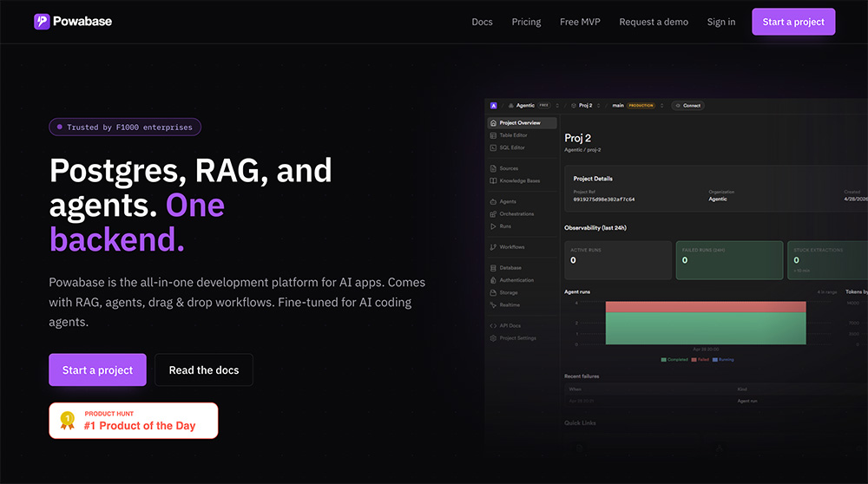The image size is (868, 484).
Task: Click the FREE badge next to Agentic
Action: 544,106
